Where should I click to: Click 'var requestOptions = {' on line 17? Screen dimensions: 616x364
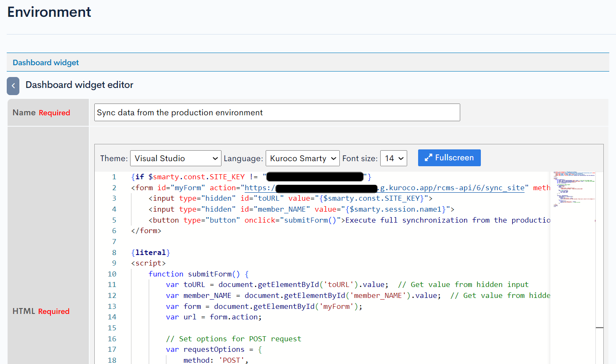pyautogui.click(x=214, y=349)
